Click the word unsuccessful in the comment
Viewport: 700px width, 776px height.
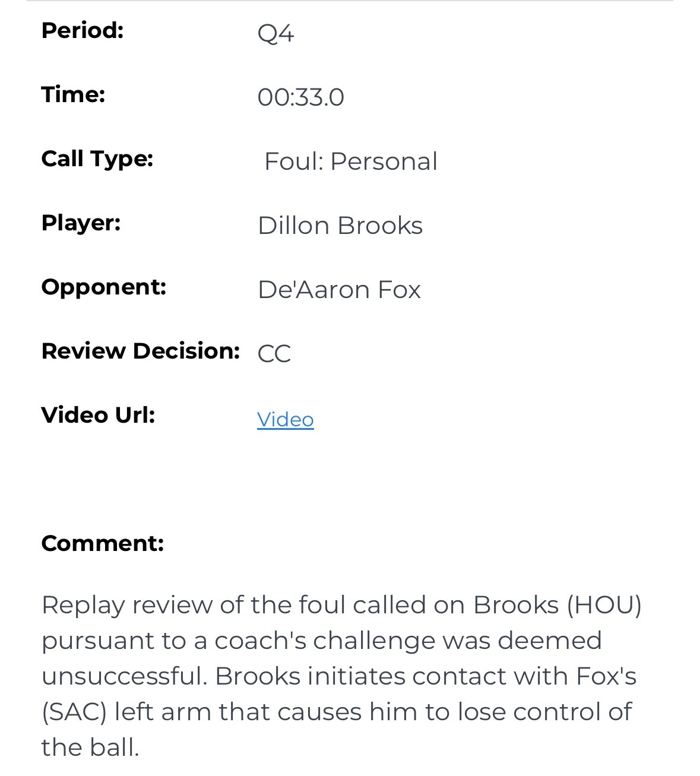(124, 676)
